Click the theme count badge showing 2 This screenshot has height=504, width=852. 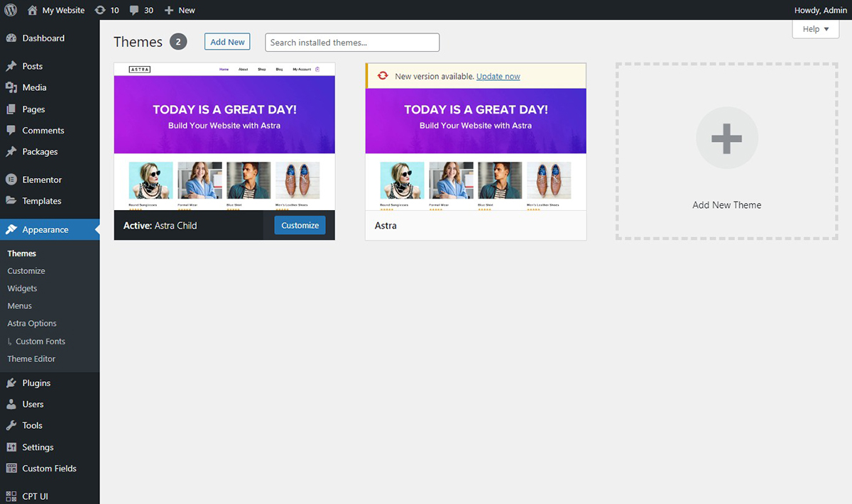178,42
